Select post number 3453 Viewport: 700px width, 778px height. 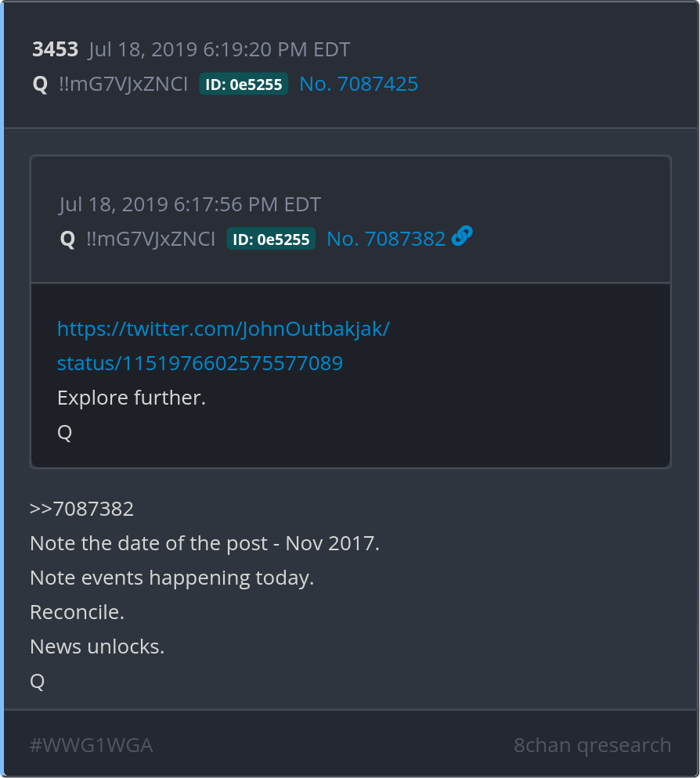[x=55, y=50]
